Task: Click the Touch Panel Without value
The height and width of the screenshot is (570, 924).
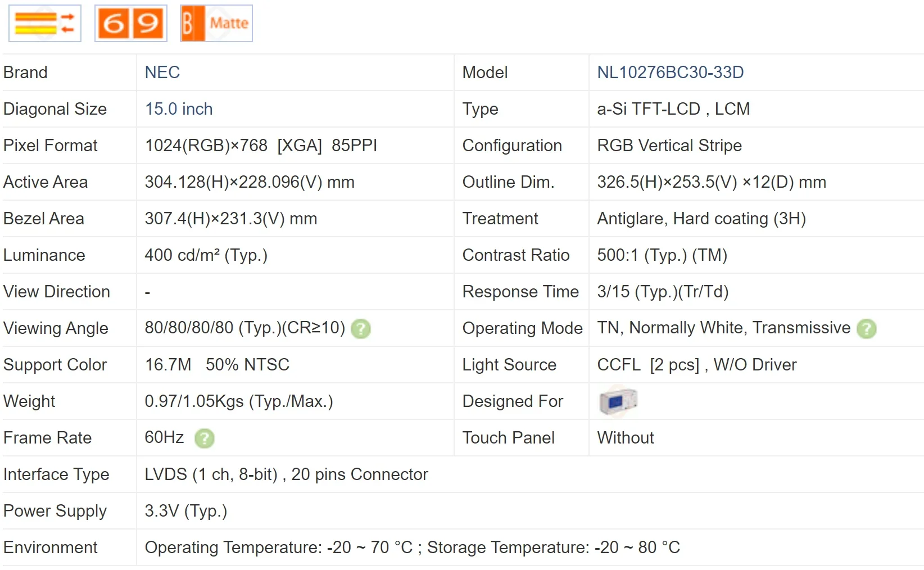Action: pyautogui.click(x=625, y=438)
